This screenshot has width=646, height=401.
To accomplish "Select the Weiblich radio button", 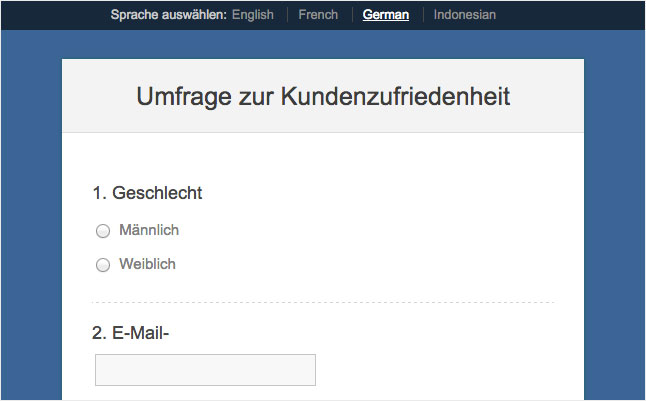I will pos(102,266).
